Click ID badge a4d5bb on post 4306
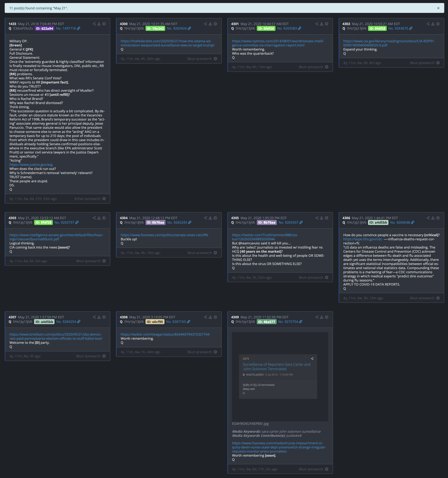This screenshot has width=448, height=478. coord(378,222)
